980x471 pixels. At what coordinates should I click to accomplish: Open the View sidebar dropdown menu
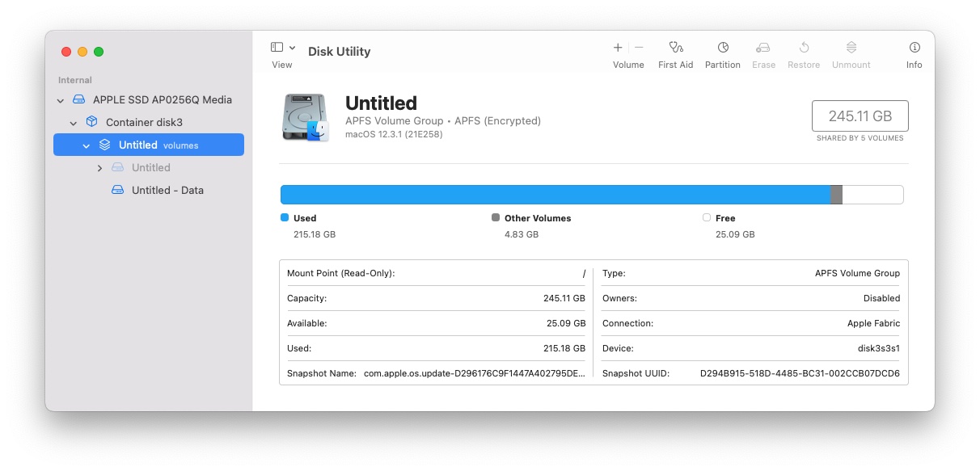pos(292,48)
